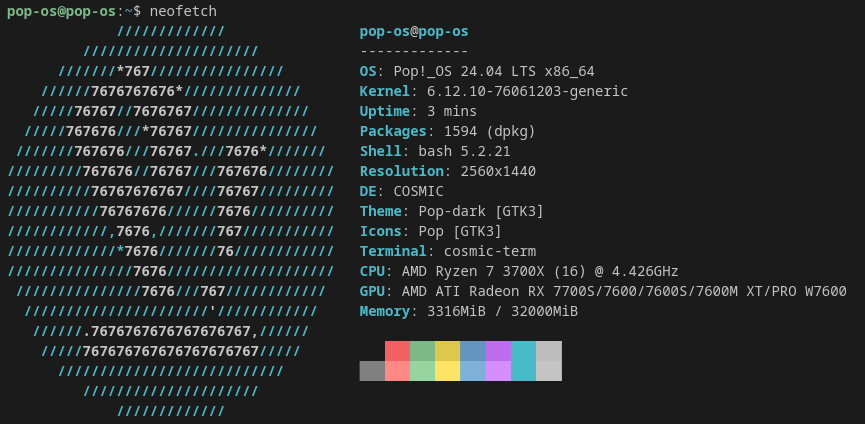The height and width of the screenshot is (424, 865).
Task: Click the neofetch command text
Action: tap(183, 11)
